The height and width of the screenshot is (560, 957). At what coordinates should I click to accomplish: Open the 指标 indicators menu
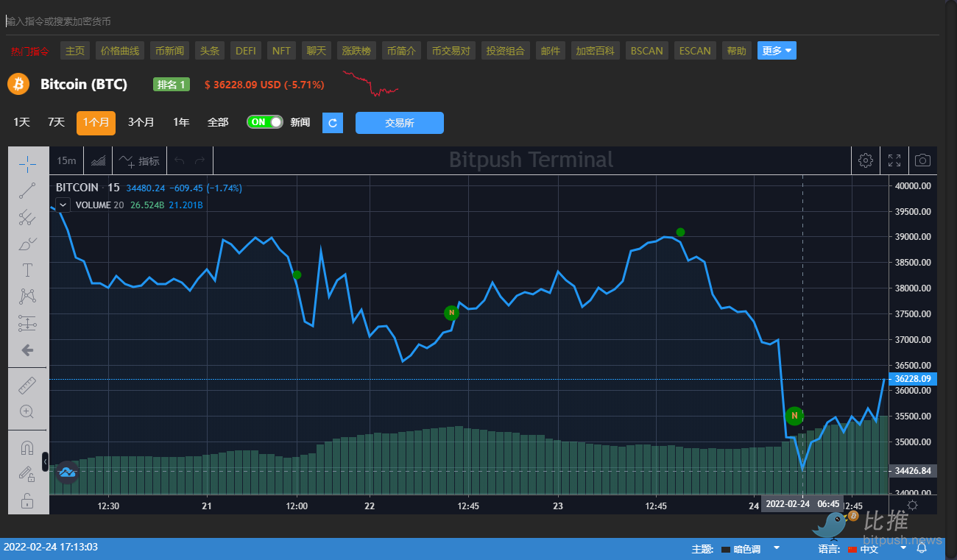click(139, 160)
